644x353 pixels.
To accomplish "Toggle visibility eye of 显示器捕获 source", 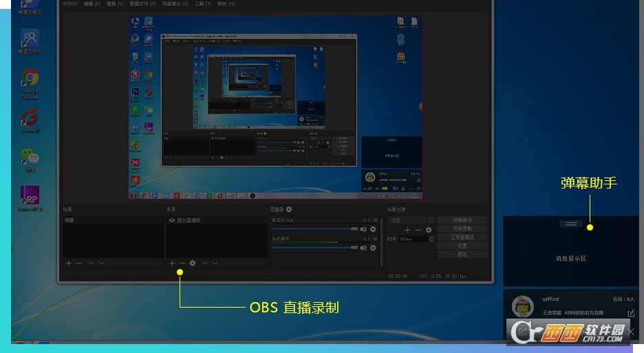I will coord(171,220).
